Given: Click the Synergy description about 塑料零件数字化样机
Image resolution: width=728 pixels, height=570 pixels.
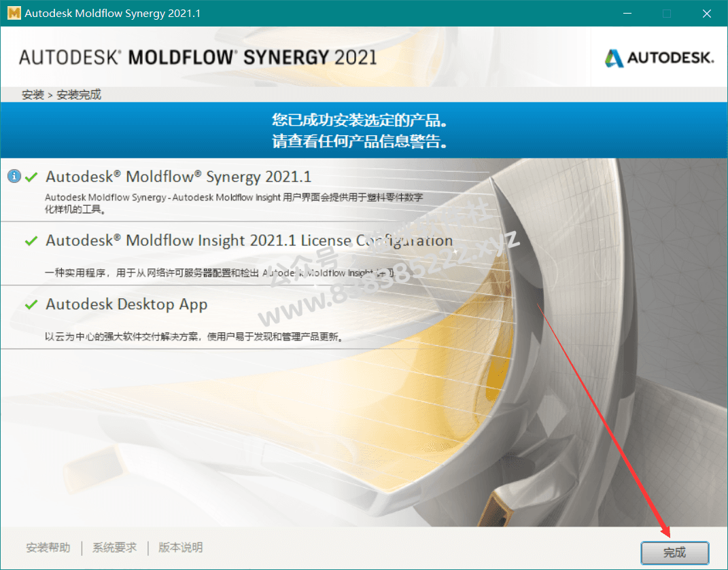Looking at the screenshot, I should (x=234, y=203).
